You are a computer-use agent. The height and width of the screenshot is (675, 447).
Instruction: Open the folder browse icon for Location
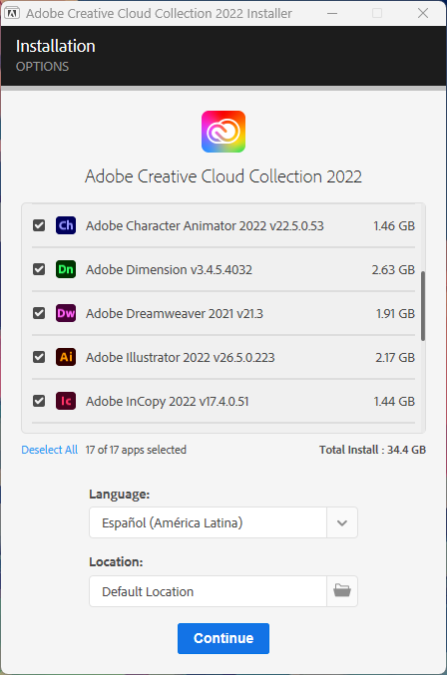pyautogui.click(x=342, y=591)
